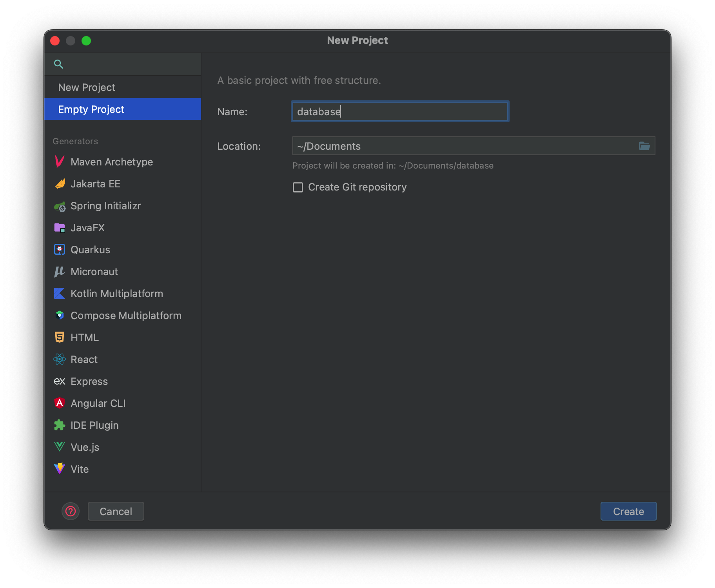The height and width of the screenshot is (588, 715).
Task: Choose the React generator label
Action: [x=84, y=359]
